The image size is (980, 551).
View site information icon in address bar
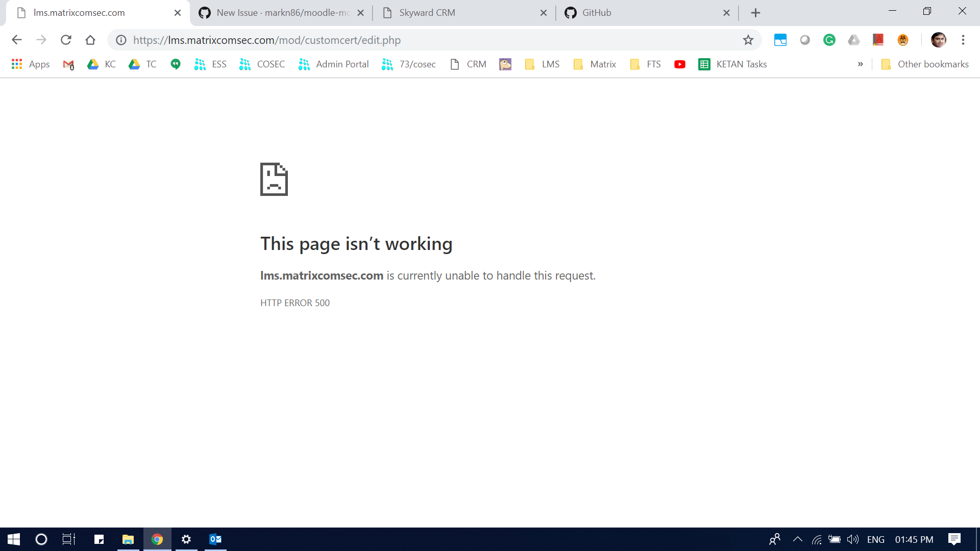coord(121,40)
